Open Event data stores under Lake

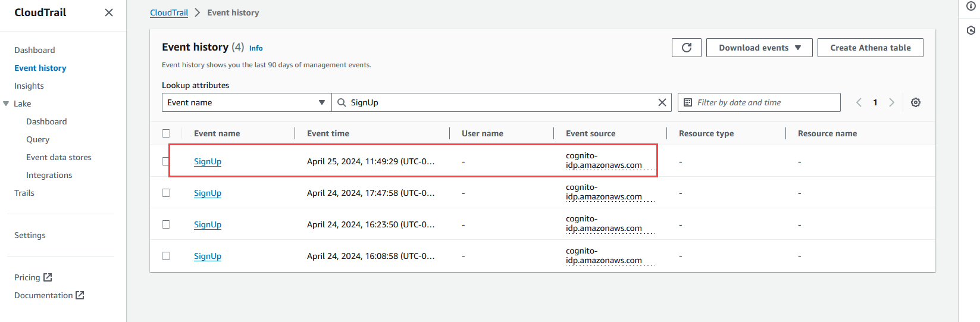pos(59,157)
